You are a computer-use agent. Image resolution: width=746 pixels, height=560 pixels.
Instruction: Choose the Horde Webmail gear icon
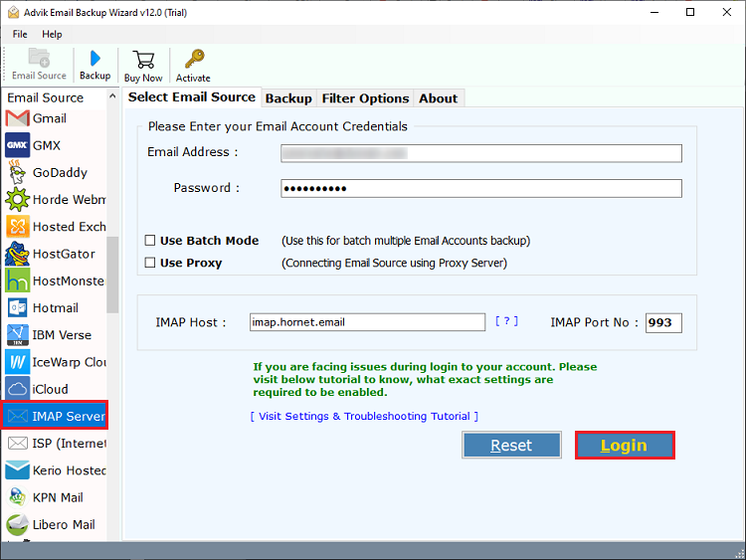(x=18, y=199)
